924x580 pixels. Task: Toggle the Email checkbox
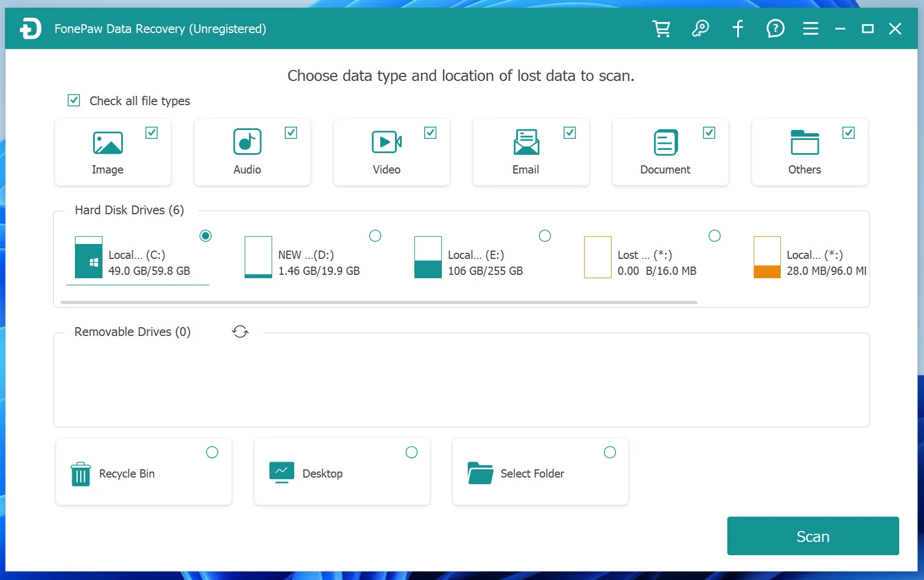click(x=570, y=133)
